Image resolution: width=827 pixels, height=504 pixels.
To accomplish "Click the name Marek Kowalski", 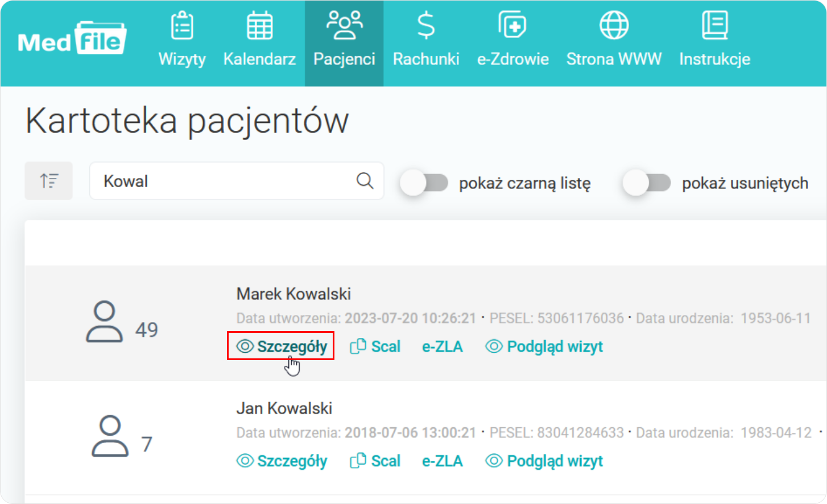I will (x=293, y=294).
